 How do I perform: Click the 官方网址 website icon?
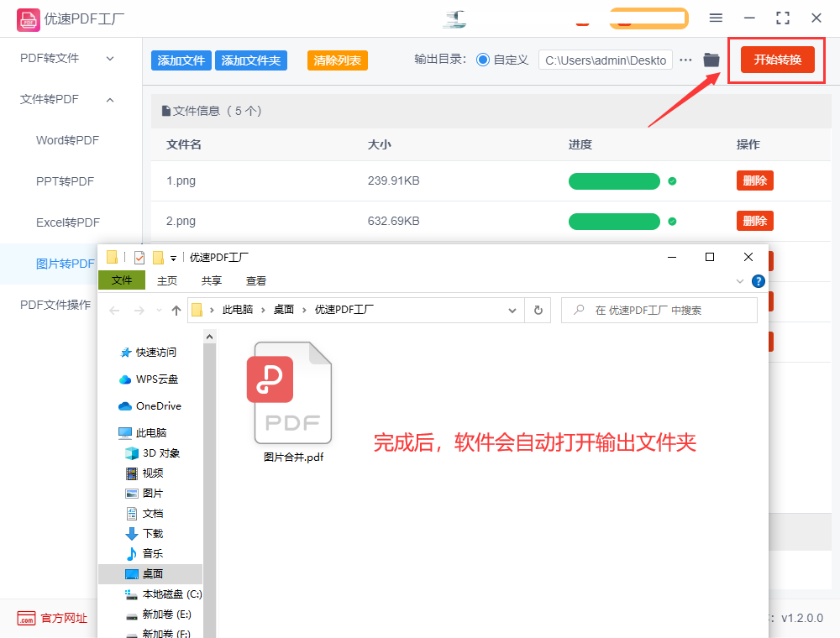coord(26,618)
